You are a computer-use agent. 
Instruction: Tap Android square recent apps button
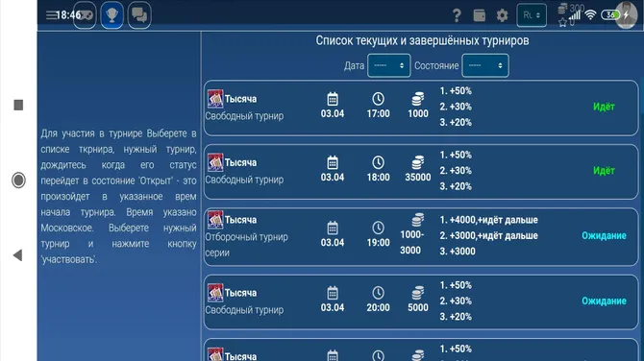click(x=18, y=105)
